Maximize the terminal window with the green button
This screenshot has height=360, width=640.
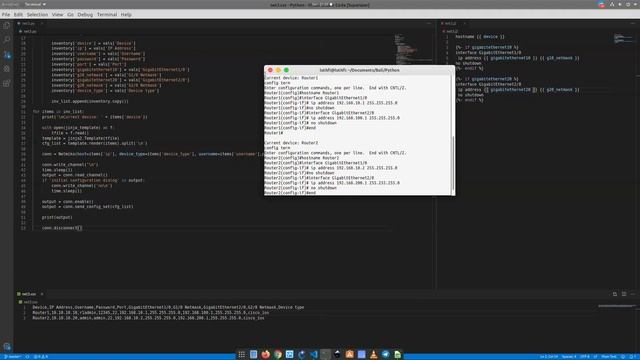(x=287, y=70)
